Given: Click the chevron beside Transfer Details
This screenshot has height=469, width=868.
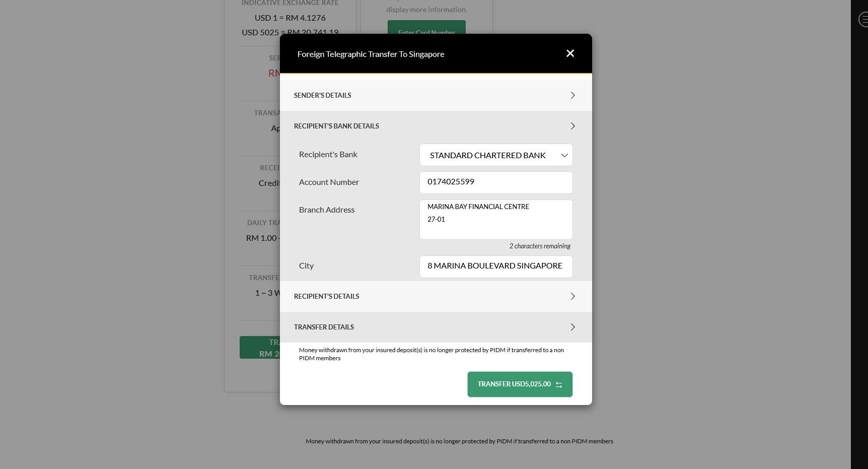Looking at the screenshot, I should click(x=572, y=327).
